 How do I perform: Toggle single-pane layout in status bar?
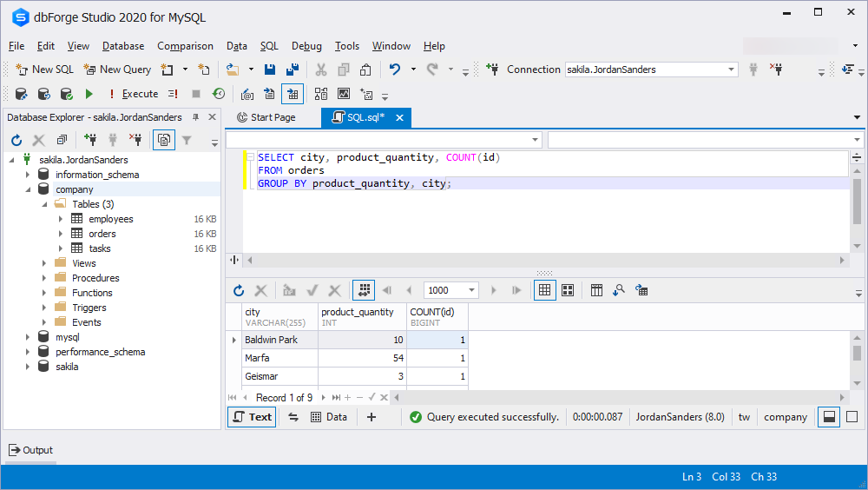852,417
